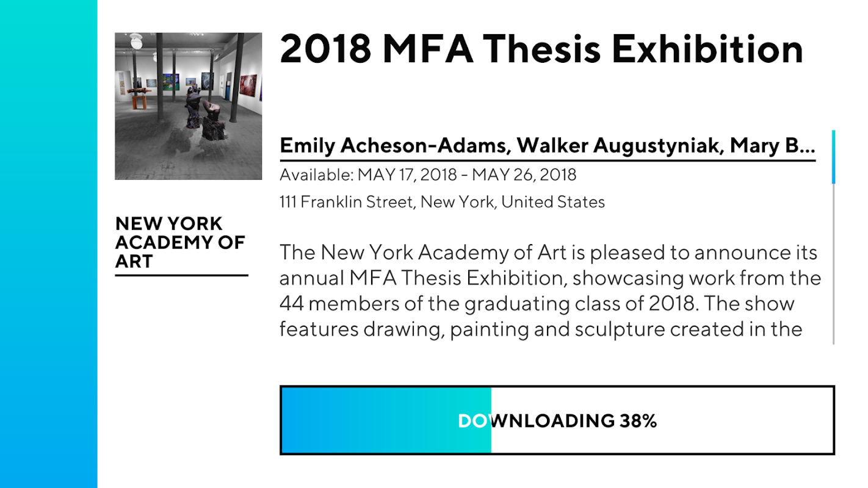Image resolution: width=868 pixels, height=488 pixels.
Task: Click the exhibition description paragraph
Action: pyautogui.click(x=549, y=290)
